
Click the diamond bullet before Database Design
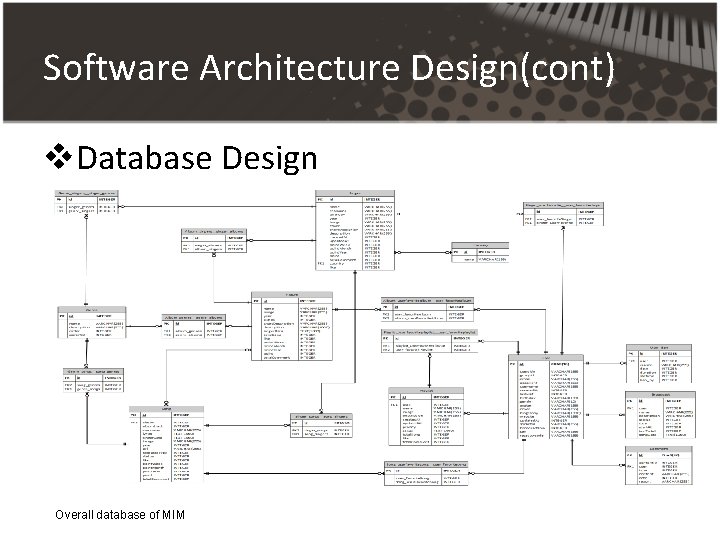[x=59, y=157]
